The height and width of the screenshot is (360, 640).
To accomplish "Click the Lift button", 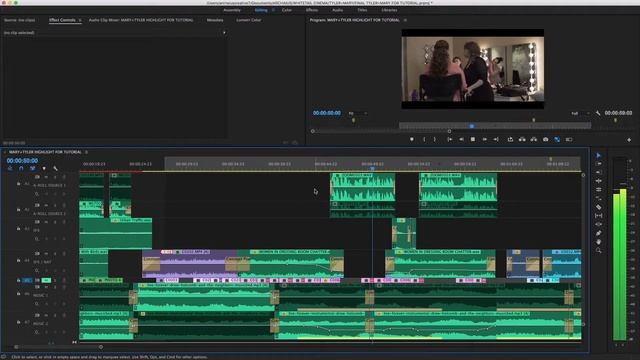I will (x=522, y=140).
